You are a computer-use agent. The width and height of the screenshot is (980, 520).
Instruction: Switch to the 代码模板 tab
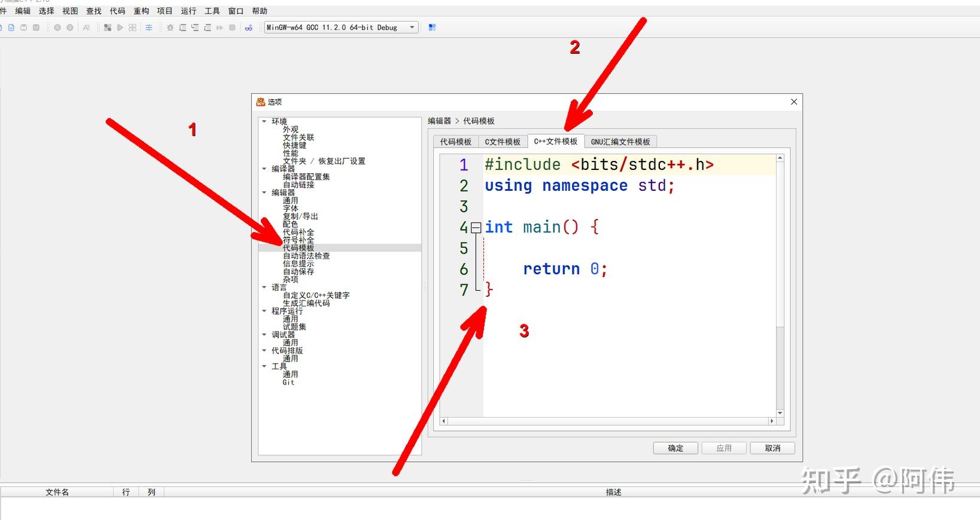(456, 142)
